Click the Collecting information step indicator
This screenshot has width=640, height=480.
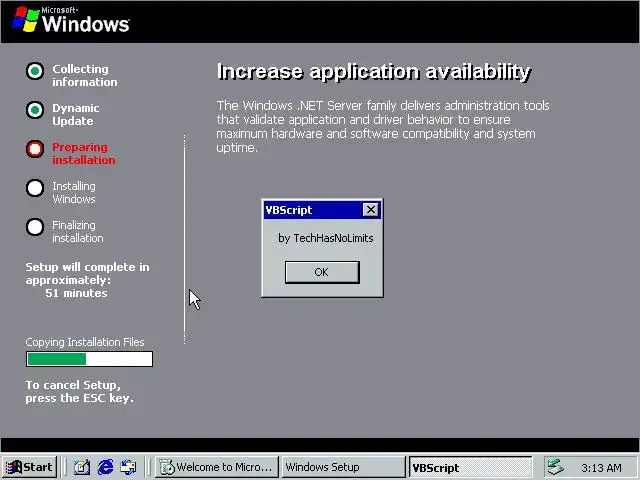[x=35, y=71]
